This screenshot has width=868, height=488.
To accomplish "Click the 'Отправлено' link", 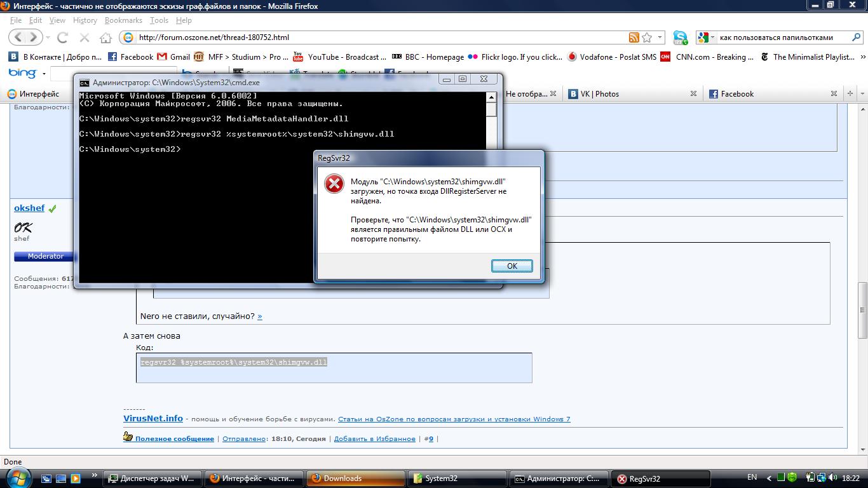I will point(244,438).
